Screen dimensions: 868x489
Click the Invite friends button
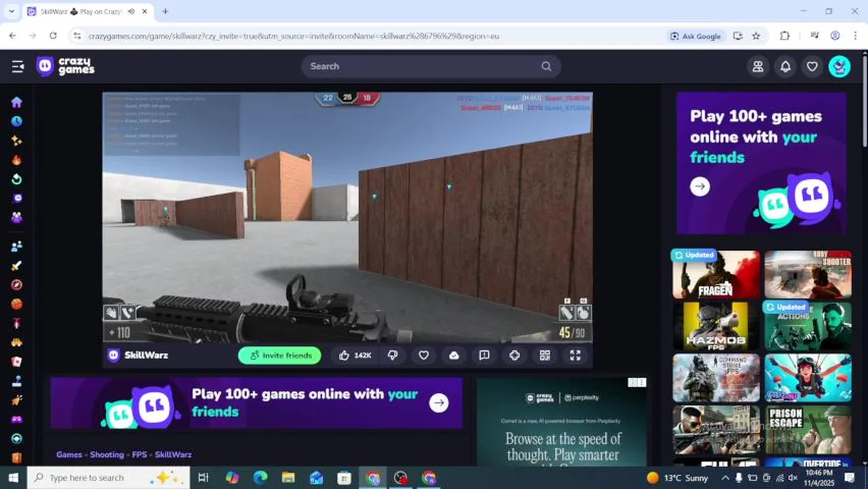[x=279, y=355]
